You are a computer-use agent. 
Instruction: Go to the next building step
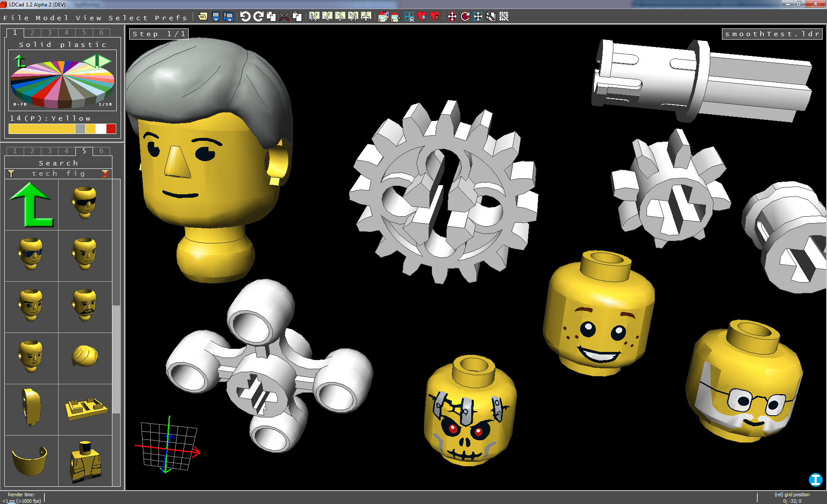pos(340,17)
